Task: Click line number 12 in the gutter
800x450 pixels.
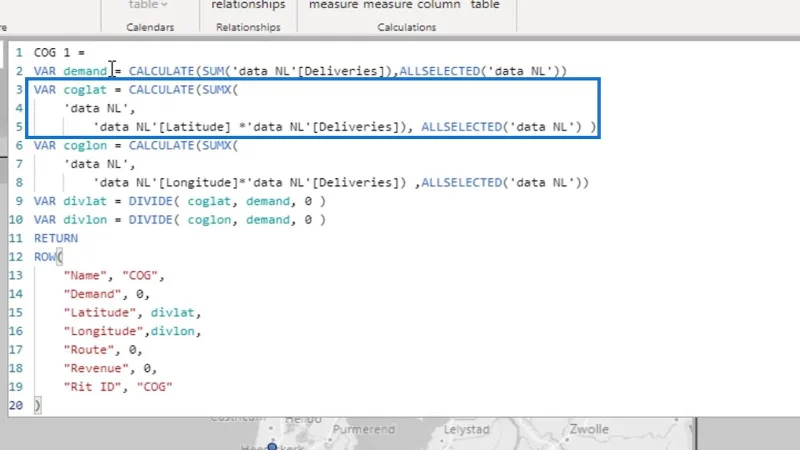Action: tap(16, 257)
